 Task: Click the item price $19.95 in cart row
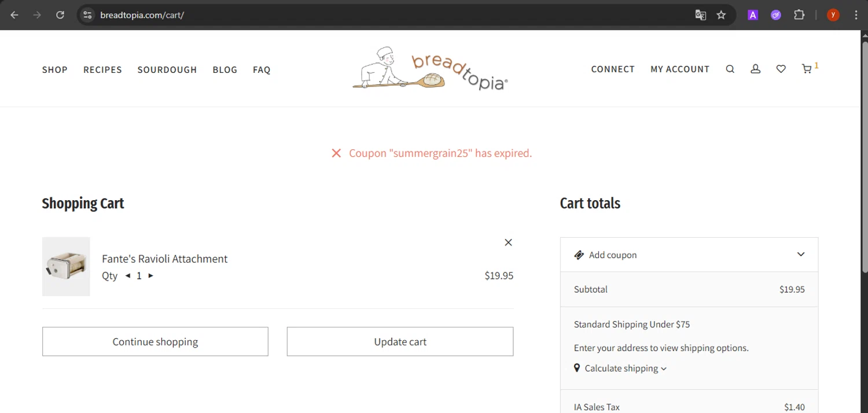tap(499, 276)
